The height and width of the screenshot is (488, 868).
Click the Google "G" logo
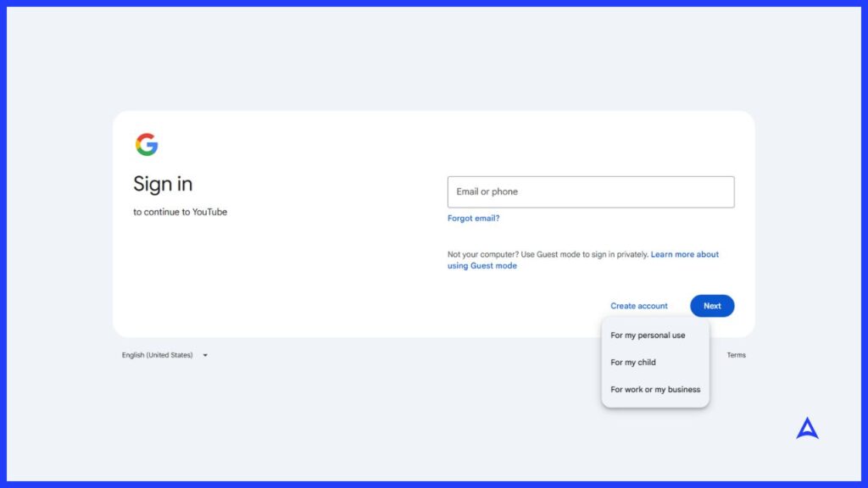(147, 145)
